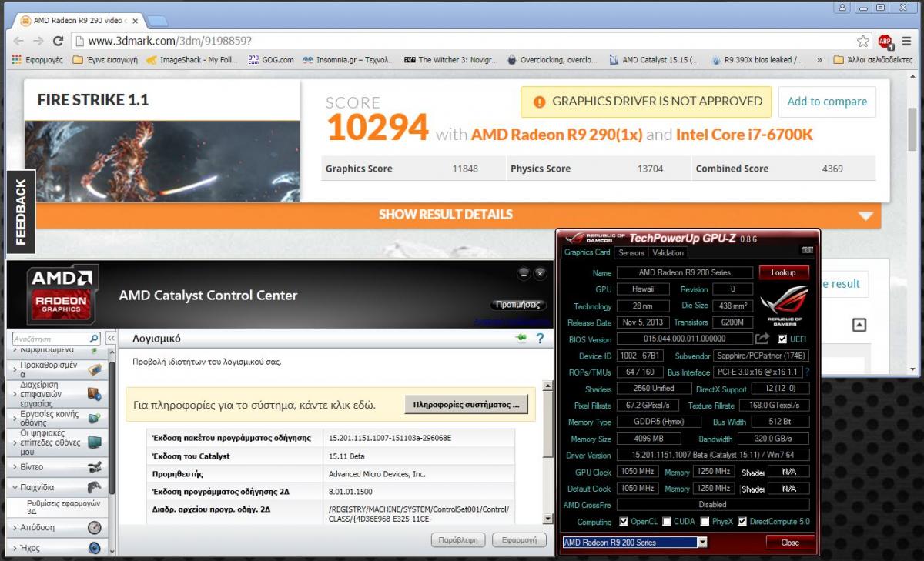Expand the Προκαθορισμένα category

point(15,371)
